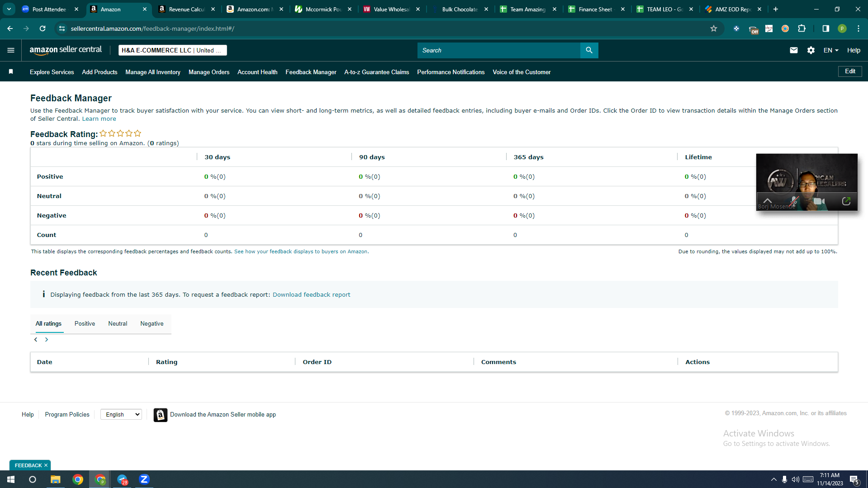Open the Chrome profile avatar
Screen dimensions: 868x488
[x=842, y=28]
